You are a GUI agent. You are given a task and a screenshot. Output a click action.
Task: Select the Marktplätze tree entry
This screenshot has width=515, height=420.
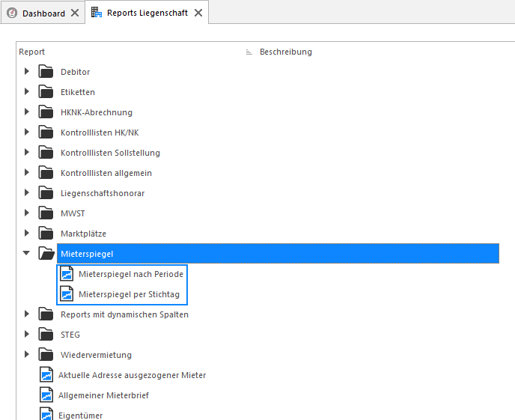[x=83, y=234]
